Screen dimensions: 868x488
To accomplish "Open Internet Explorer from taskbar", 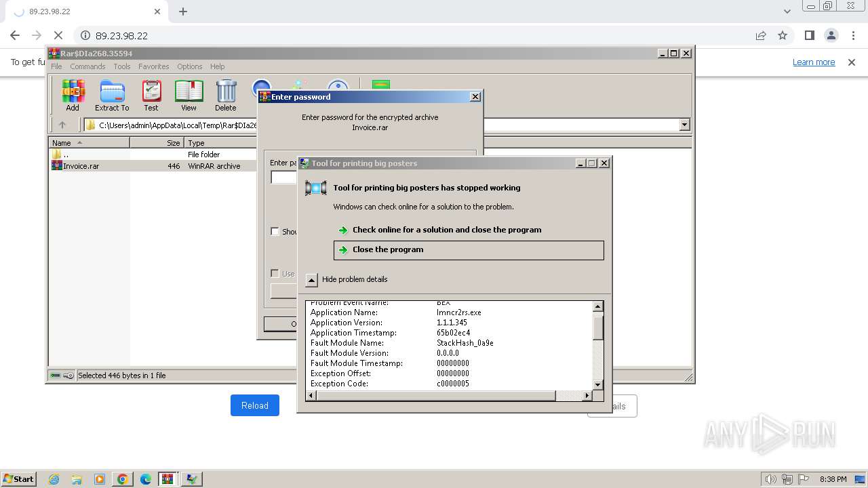I will 54,479.
